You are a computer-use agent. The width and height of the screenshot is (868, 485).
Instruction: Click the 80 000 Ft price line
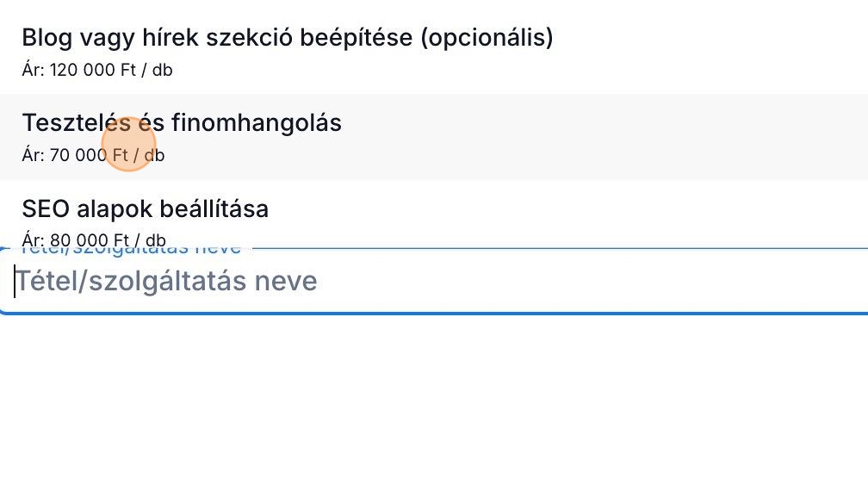click(x=93, y=239)
